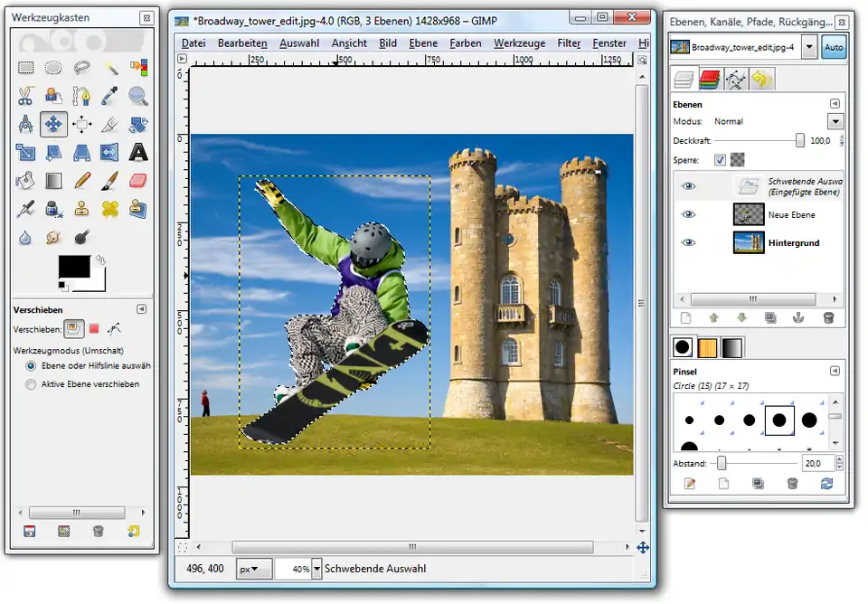Select the Fuzzy Select magic wand tool
868x604 pixels.
click(x=110, y=67)
